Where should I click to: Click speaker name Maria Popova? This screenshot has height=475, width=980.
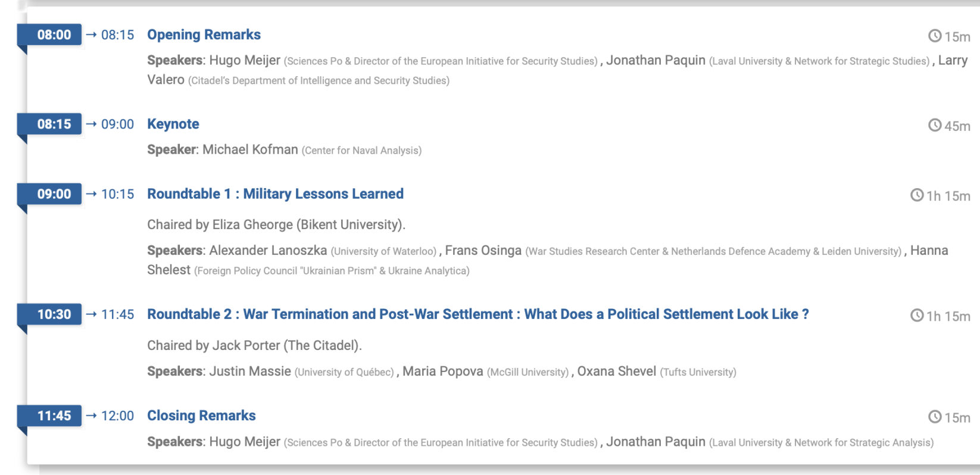coord(443,371)
